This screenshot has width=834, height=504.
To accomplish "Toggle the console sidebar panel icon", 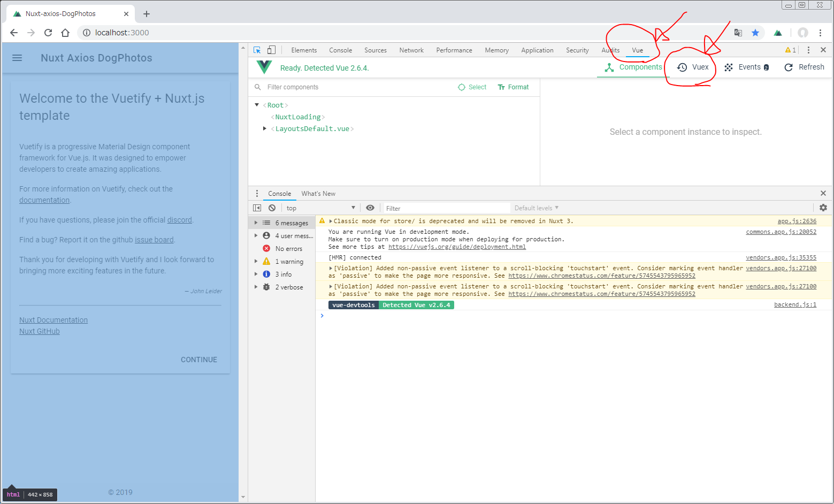I will tap(257, 208).
